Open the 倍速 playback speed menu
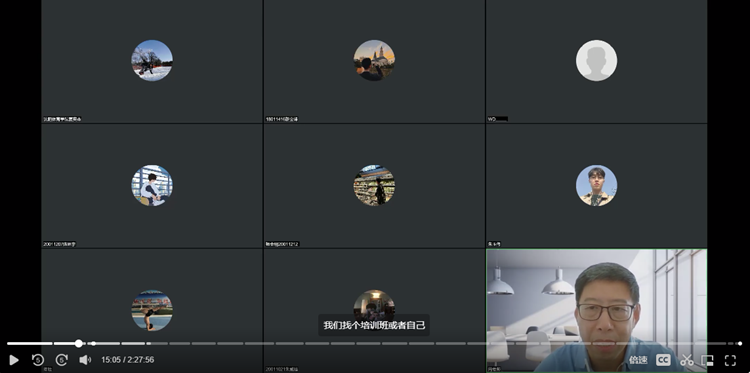This screenshot has width=750, height=373. point(638,360)
